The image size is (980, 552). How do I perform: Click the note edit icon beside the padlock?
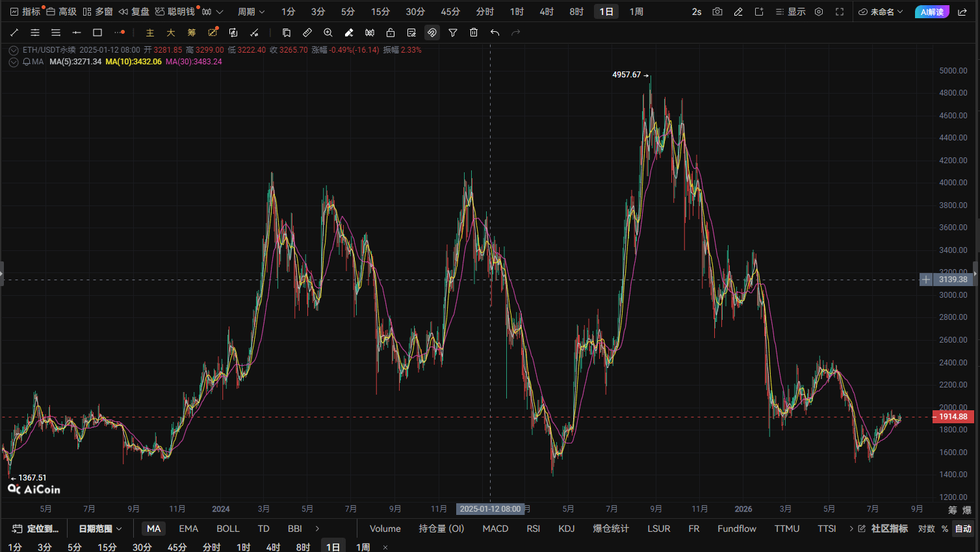411,33
